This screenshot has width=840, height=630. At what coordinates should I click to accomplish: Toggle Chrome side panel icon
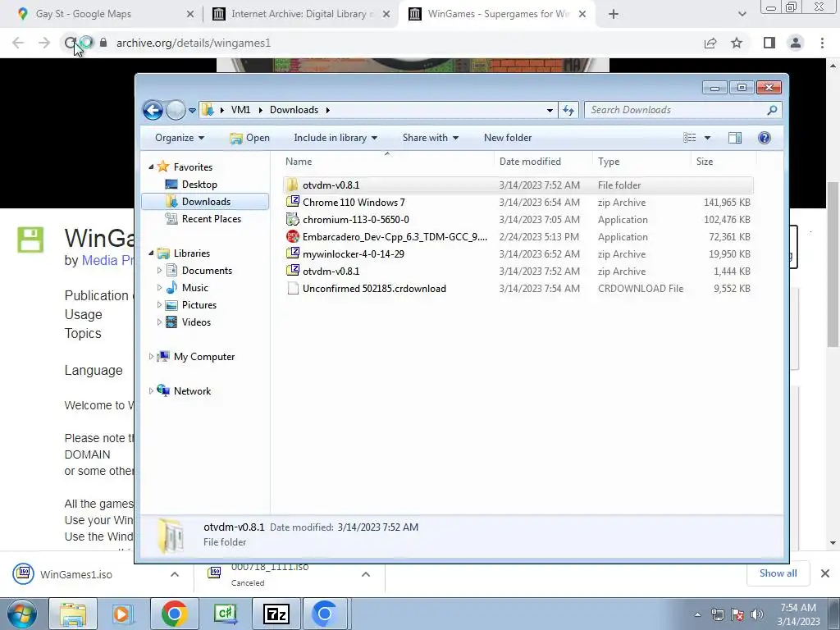coord(769,43)
